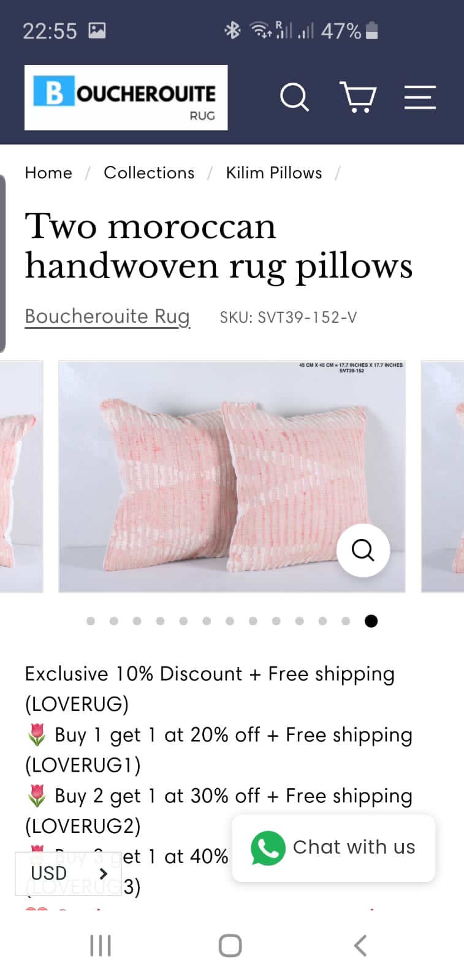
Task: Open the shopping cart
Action: [358, 97]
